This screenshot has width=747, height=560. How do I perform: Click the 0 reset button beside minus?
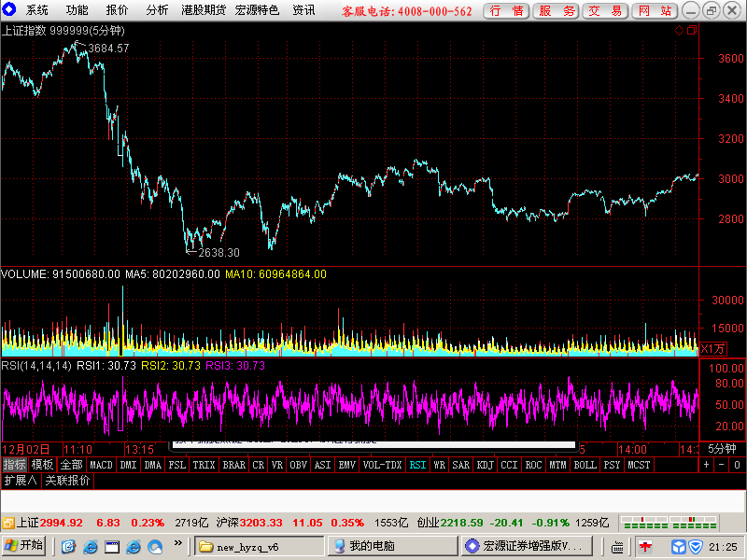click(737, 465)
